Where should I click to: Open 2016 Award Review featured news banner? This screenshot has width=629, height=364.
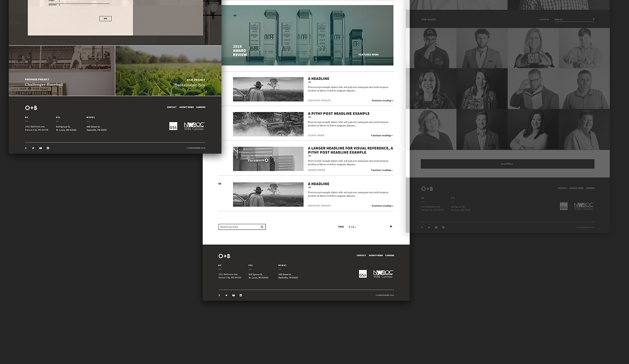pyautogui.click(x=308, y=35)
